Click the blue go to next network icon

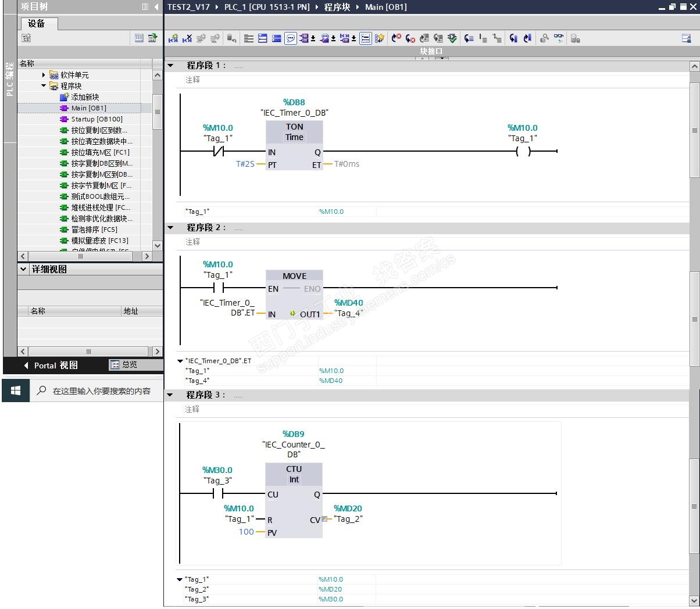513,38
